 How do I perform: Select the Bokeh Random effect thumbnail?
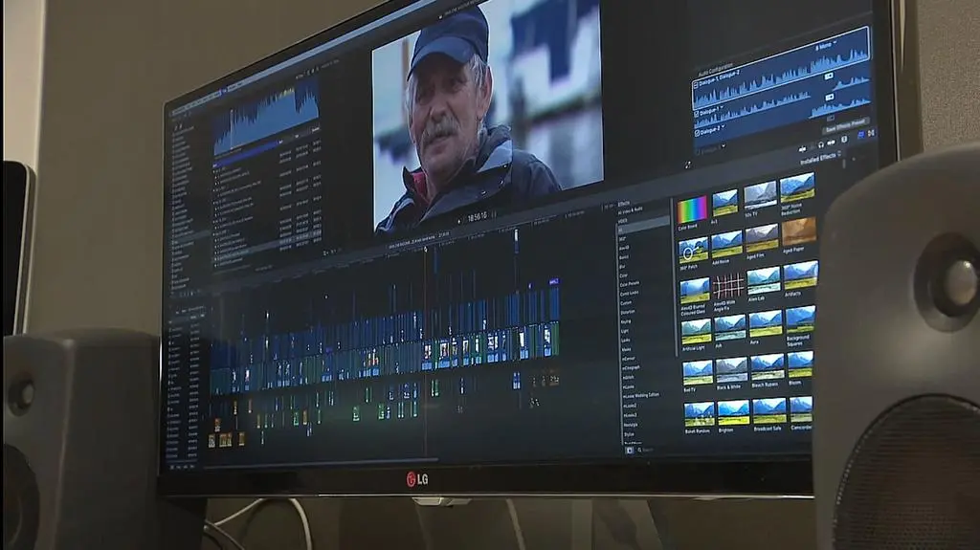tap(699, 414)
